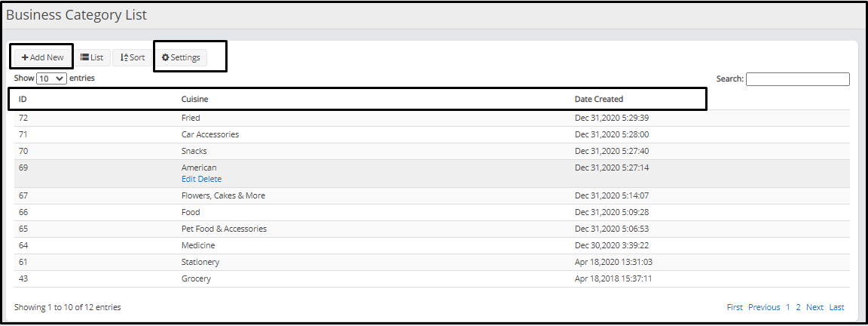Go to First page
This screenshot has height=326, width=868.
[x=735, y=307]
